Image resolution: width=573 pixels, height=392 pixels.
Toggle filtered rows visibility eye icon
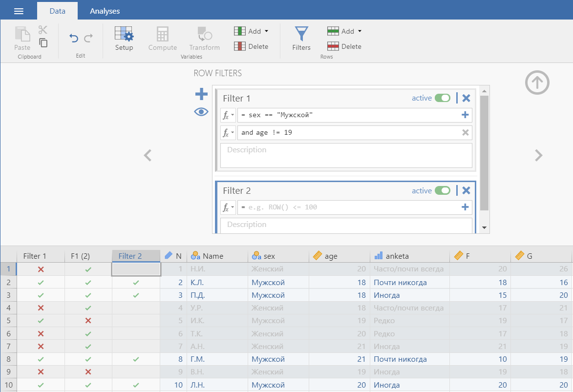(201, 112)
